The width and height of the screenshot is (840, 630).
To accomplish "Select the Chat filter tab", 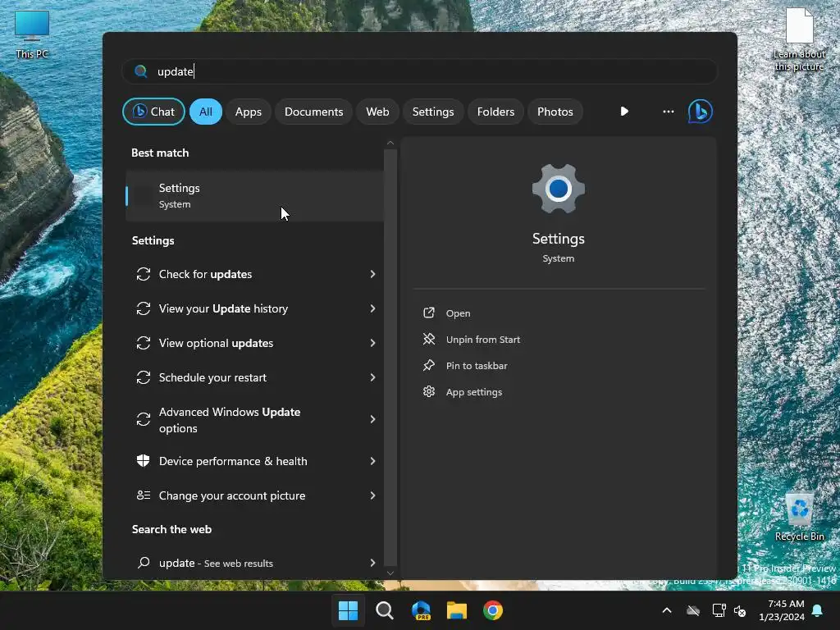I will [153, 112].
